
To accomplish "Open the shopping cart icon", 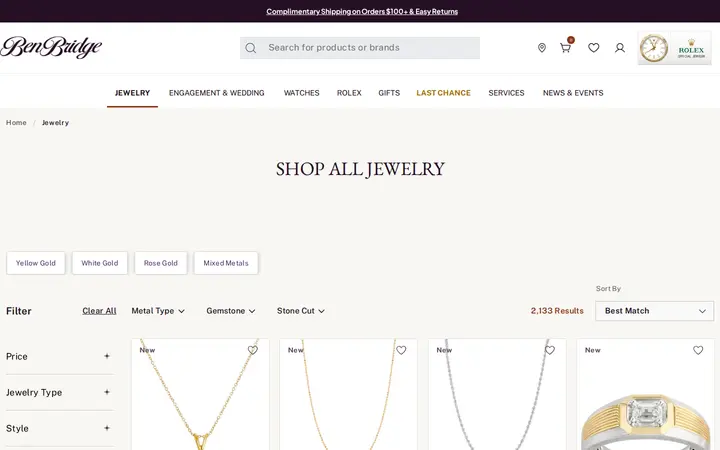I will point(565,48).
